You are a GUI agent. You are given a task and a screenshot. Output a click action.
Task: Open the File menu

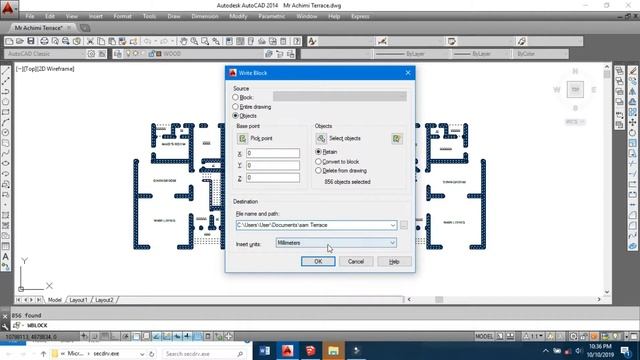(30, 16)
